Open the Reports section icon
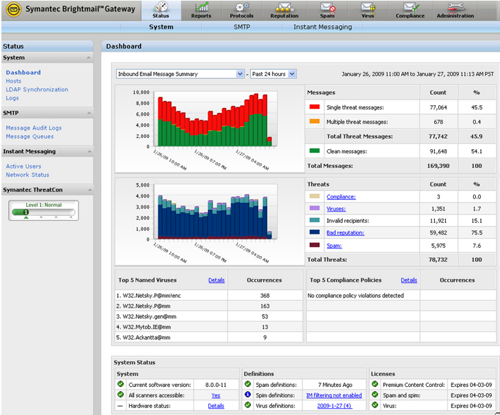The height and width of the screenshot is (415, 500). click(201, 7)
